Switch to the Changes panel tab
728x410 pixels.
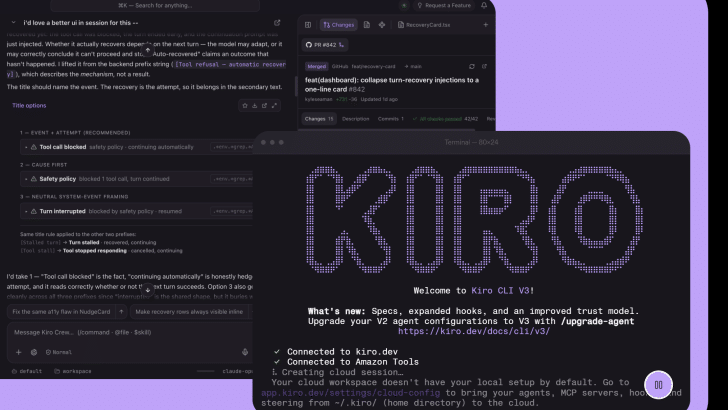coord(338,25)
